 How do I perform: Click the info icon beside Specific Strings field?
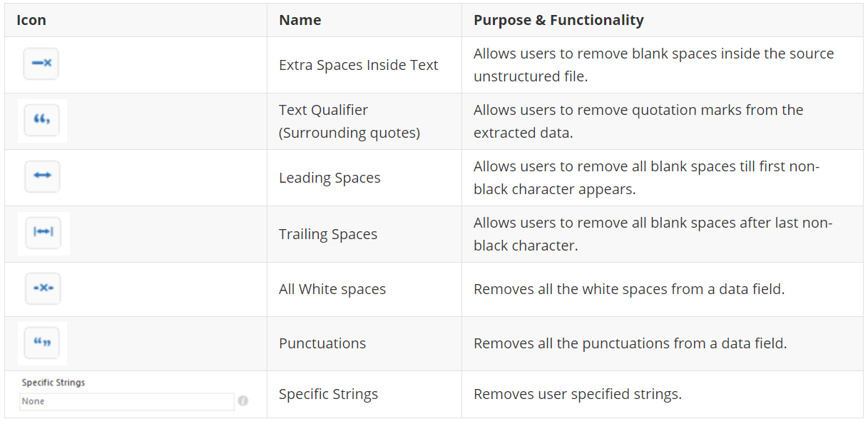pyautogui.click(x=242, y=401)
